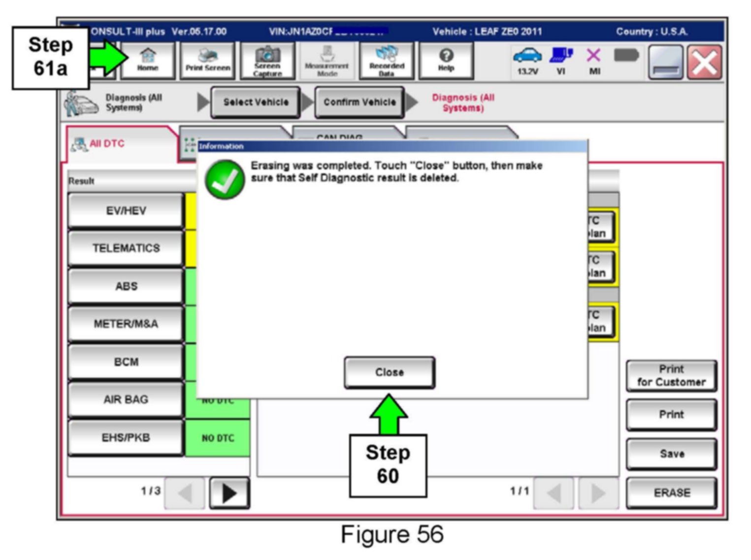
Task: Click the 13.2V vehicle battery icon
Action: pyautogui.click(x=527, y=61)
